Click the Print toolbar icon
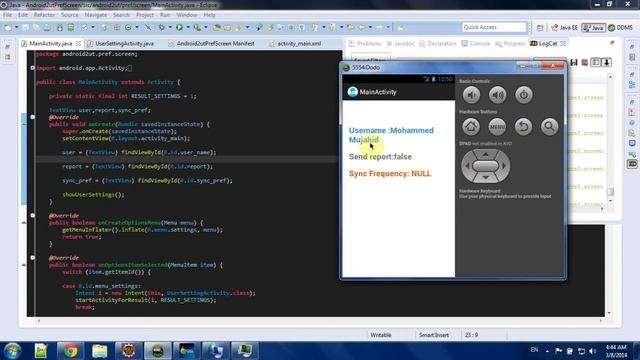Screen dimensions: 640x360 coord(47,27)
